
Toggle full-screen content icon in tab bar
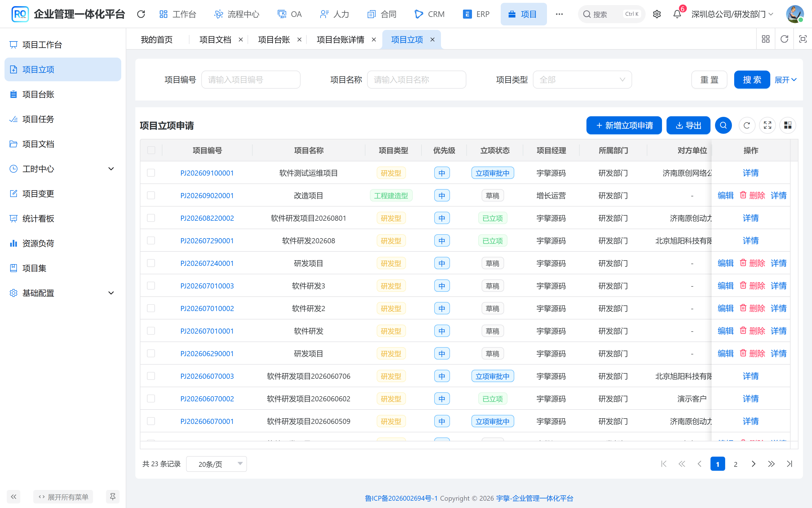coord(803,39)
